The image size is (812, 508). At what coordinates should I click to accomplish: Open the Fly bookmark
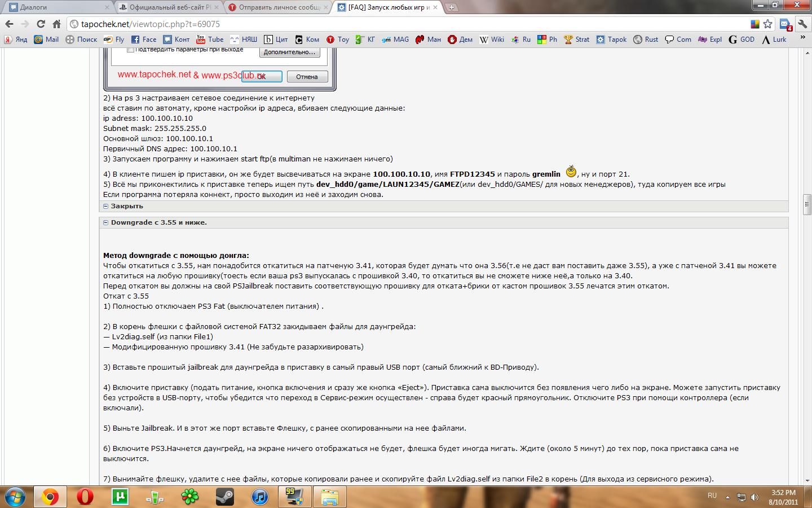114,40
